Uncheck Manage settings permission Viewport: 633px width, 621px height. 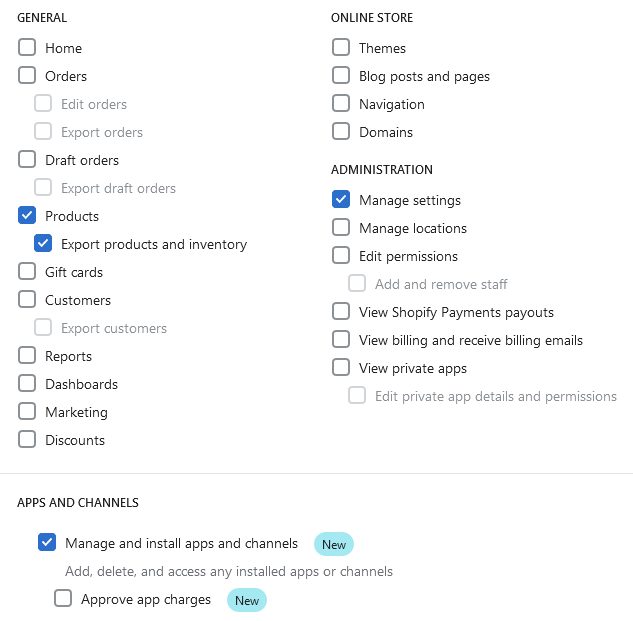341,200
